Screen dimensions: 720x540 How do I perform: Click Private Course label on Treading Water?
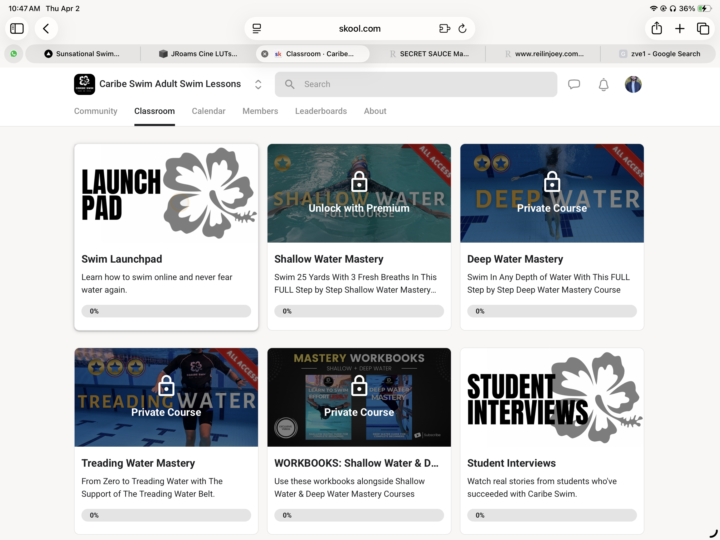pyautogui.click(x=166, y=412)
